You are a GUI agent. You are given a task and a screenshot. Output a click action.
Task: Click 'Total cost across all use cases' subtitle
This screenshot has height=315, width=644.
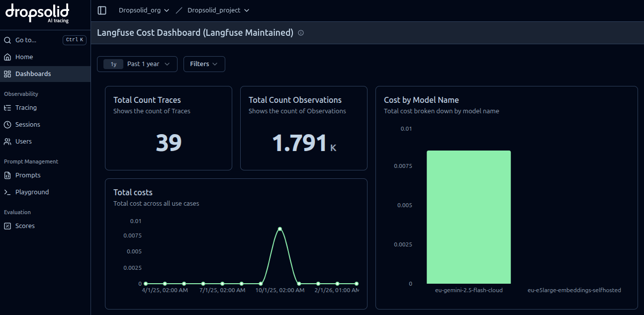(156, 203)
